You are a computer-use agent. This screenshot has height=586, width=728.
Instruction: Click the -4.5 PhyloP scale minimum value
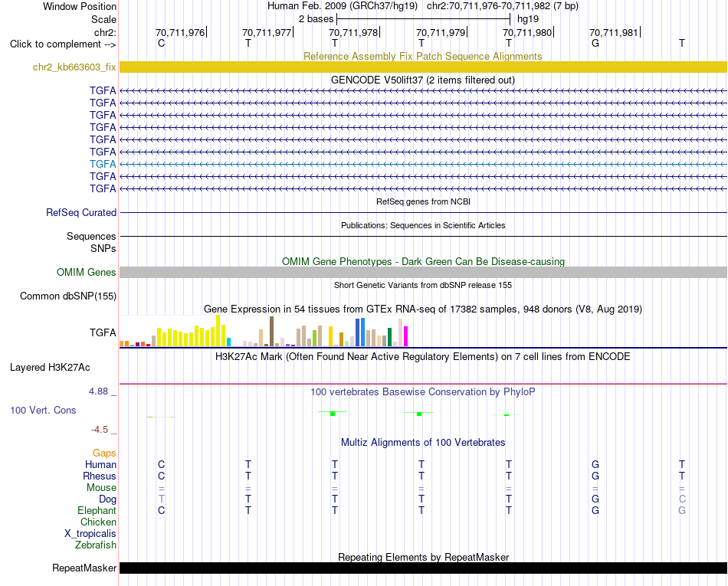click(x=100, y=430)
